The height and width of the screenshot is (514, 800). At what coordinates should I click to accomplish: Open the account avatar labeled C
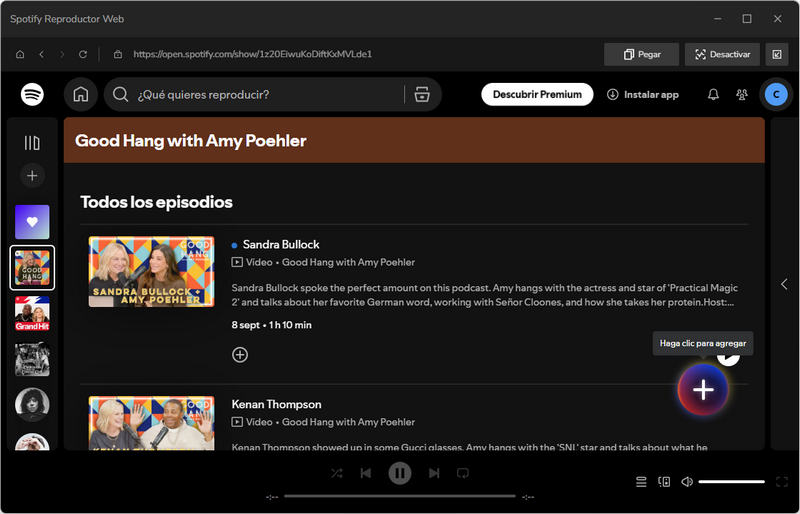click(x=776, y=94)
